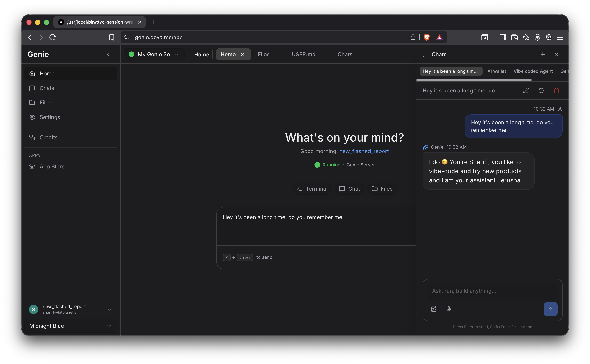The height and width of the screenshot is (364, 590).
Task: Click the chat tabs horizontal scrollbar
Action: 474,80
